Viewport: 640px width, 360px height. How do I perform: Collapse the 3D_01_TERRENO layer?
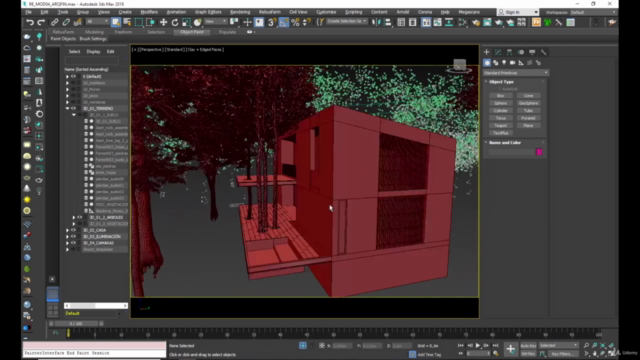click(67, 109)
